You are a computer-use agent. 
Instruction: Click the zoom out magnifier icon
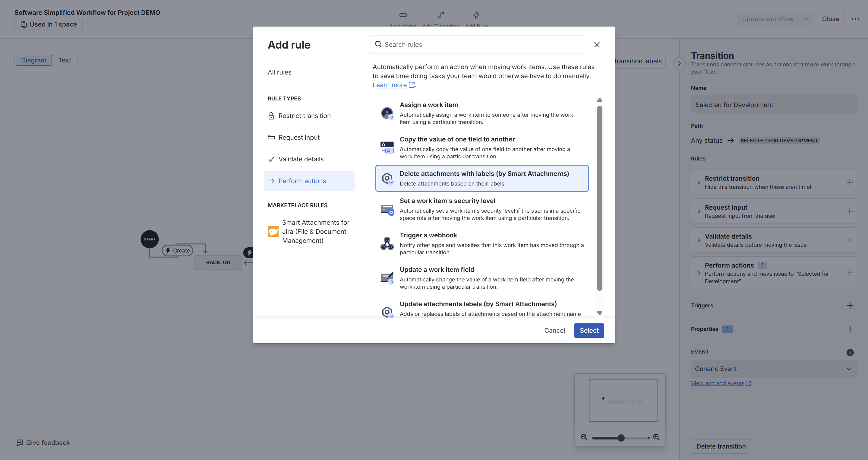584,437
